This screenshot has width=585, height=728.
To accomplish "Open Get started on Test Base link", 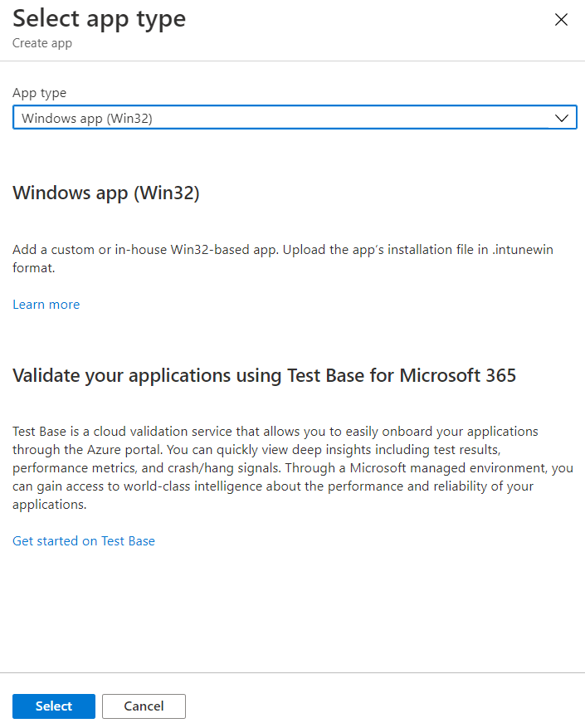I will pos(84,541).
